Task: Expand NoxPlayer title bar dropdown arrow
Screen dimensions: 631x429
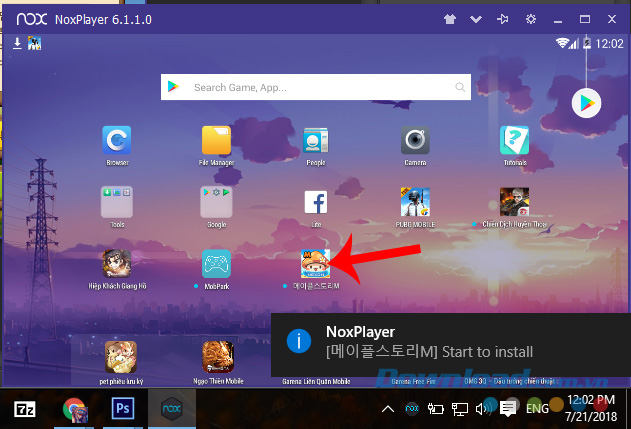Action: [x=476, y=19]
